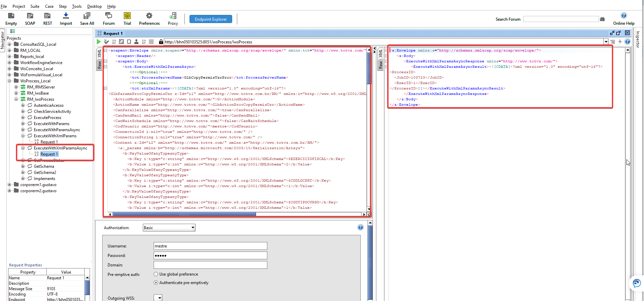Open the Outgoing WSS dropdown
The width and height of the screenshot is (644, 301).
[x=158, y=298]
